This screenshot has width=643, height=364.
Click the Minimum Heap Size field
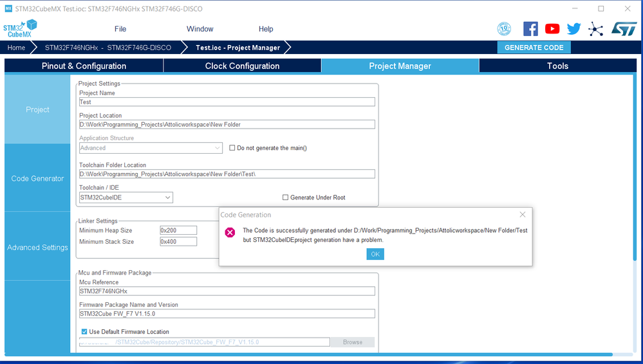(x=178, y=230)
